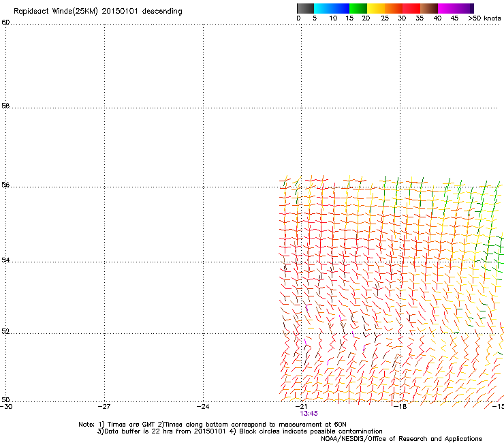This screenshot has height=443, width=504.
Task: Click the NOAA/NESDIS Office of Research credit
Action: (401, 439)
